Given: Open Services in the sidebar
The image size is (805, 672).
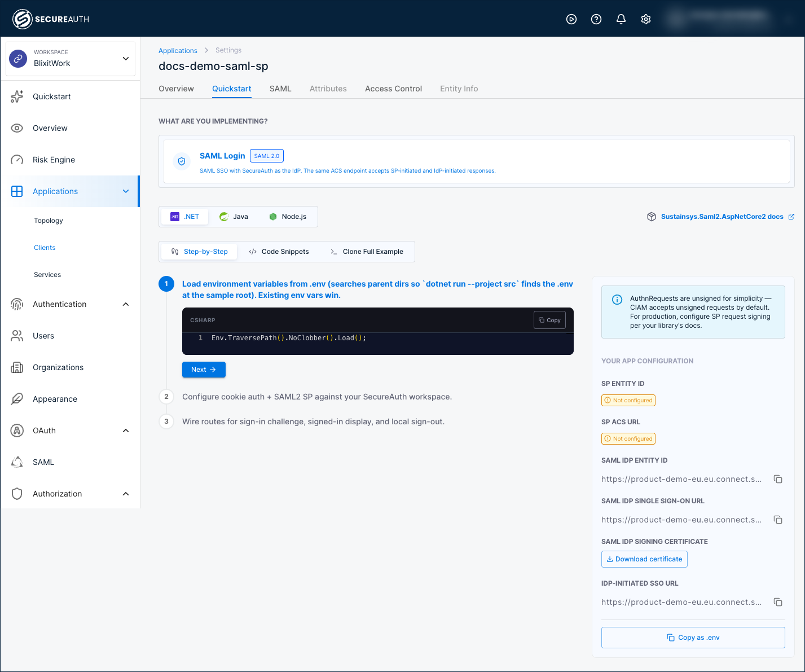Looking at the screenshot, I should 47,275.
